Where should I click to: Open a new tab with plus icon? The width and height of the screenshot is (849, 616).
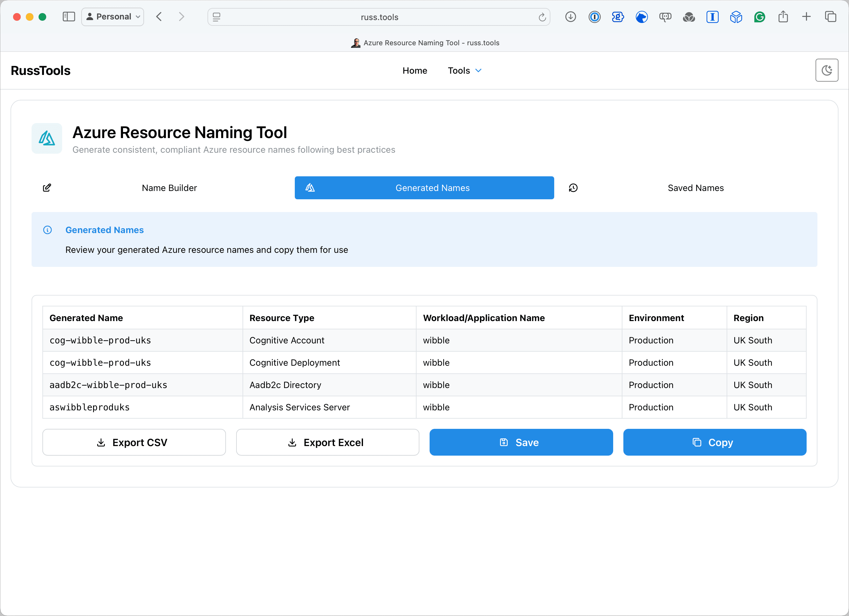[x=806, y=17]
